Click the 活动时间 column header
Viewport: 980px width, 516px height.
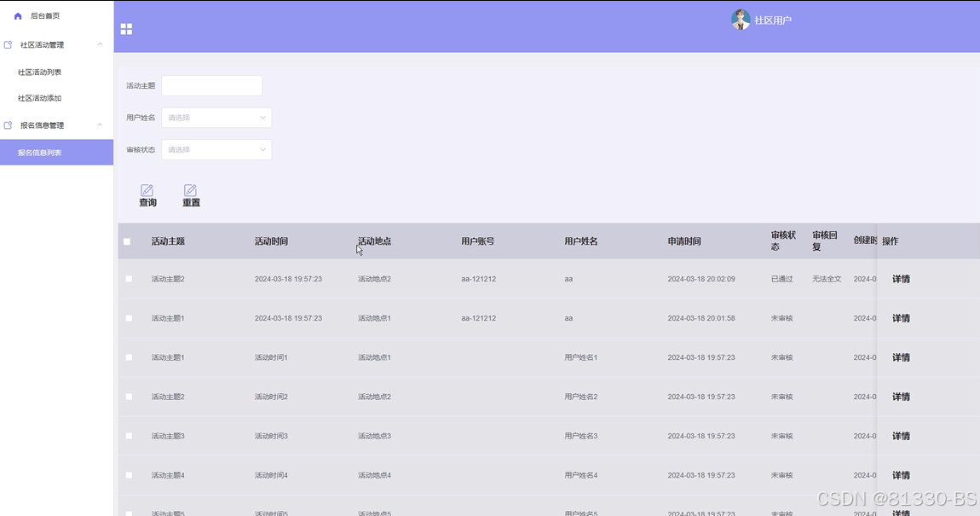click(x=271, y=241)
